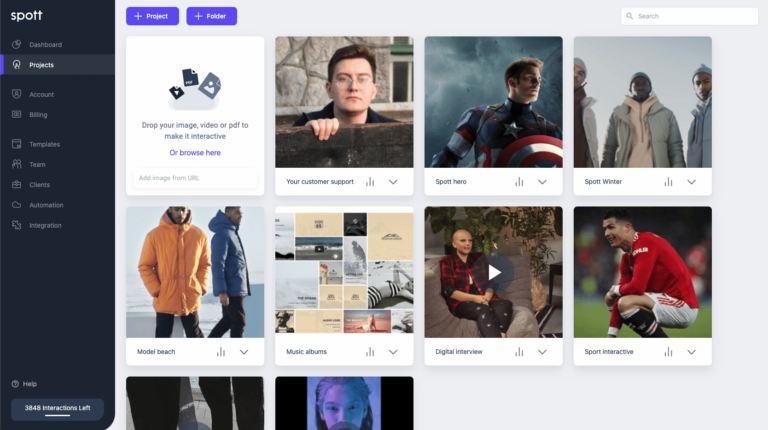Click the Sport interactive project title
The width and height of the screenshot is (768, 430).
point(609,352)
